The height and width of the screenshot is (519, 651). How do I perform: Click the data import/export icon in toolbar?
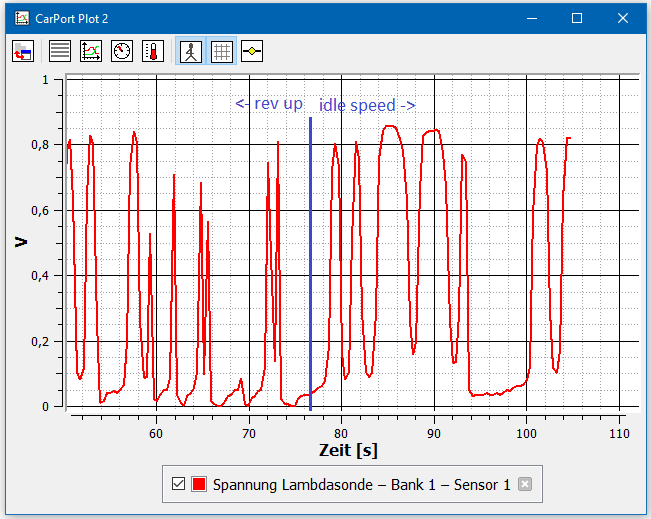[x=23, y=51]
